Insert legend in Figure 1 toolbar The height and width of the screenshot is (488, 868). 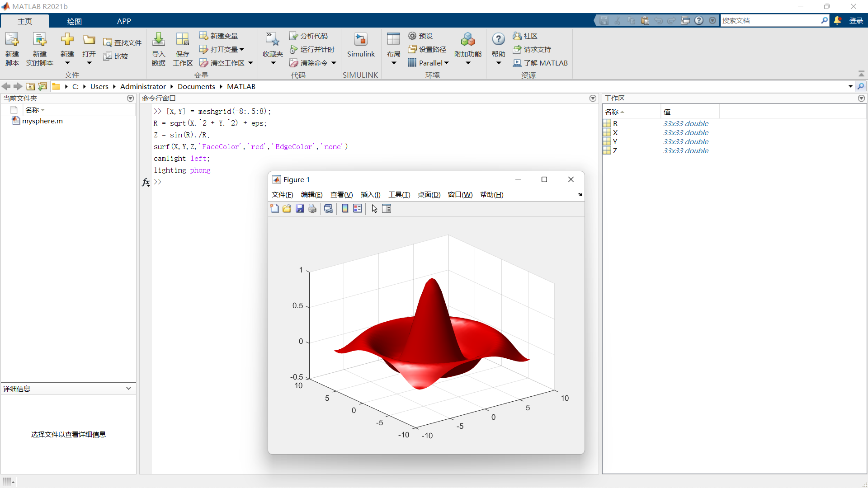(x=358, y=208)
